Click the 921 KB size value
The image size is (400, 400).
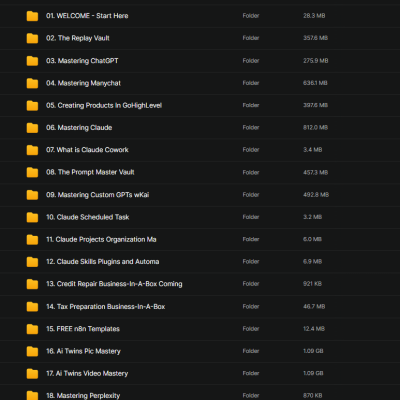[x=312, y=284]
